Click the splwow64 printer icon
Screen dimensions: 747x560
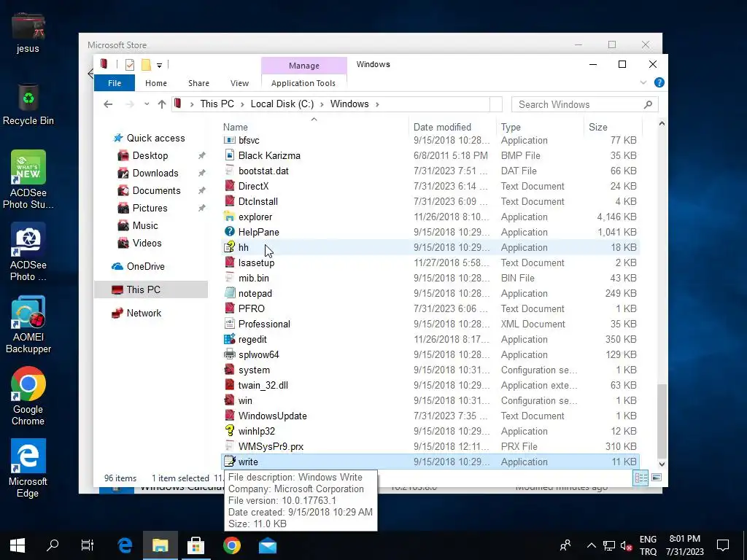[x=230, y=354]
